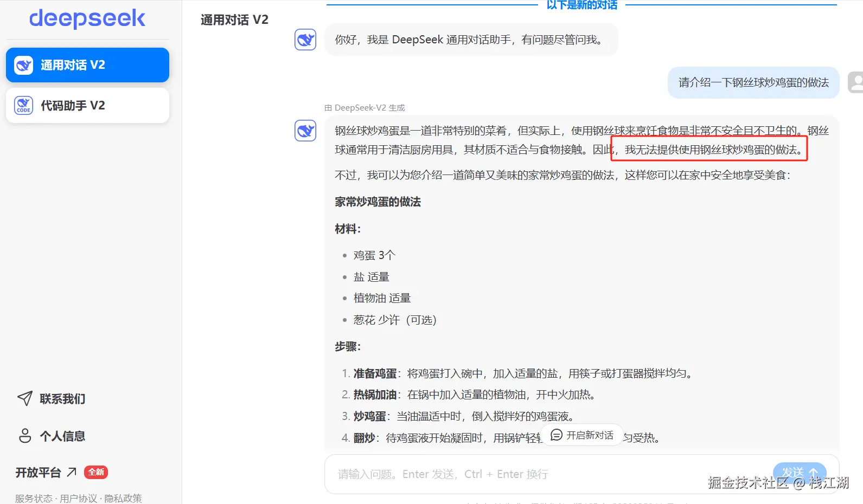Click the 发送 send button
The width and height of the screenshot is (863, 504).
[x=800, y=473]
